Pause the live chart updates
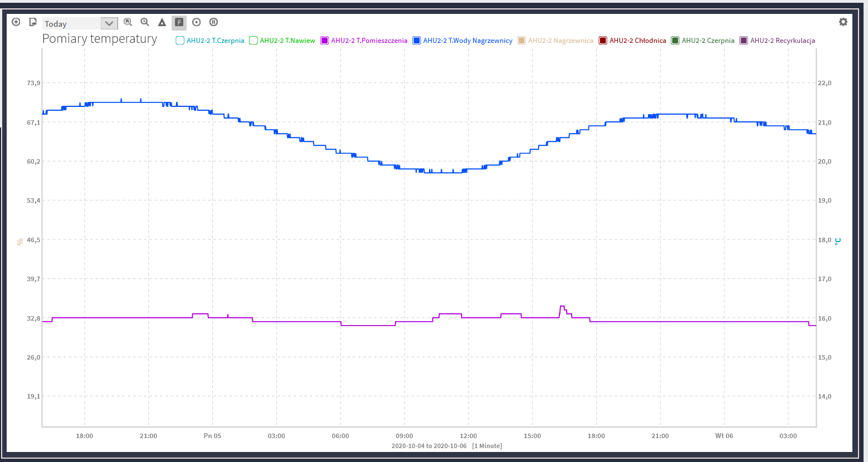This screenshot has height=462, width=868. pyautogui.click(x=213, y=22)
